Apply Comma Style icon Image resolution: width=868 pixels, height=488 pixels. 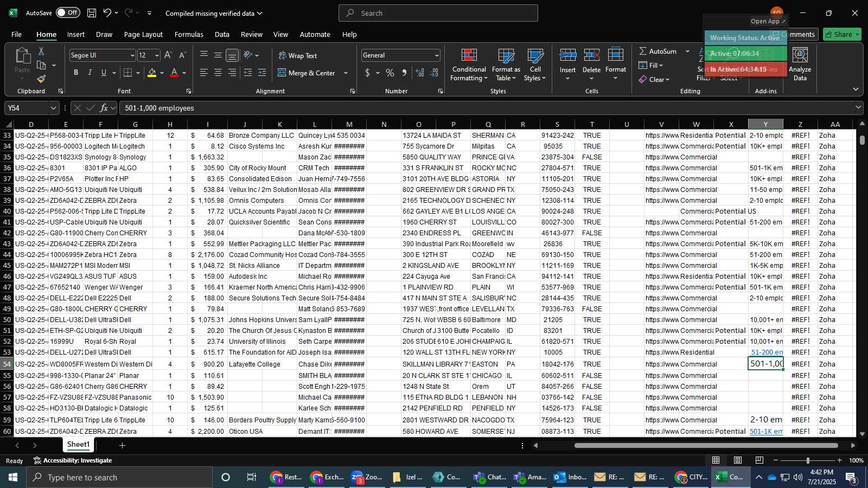click(404, 73)
